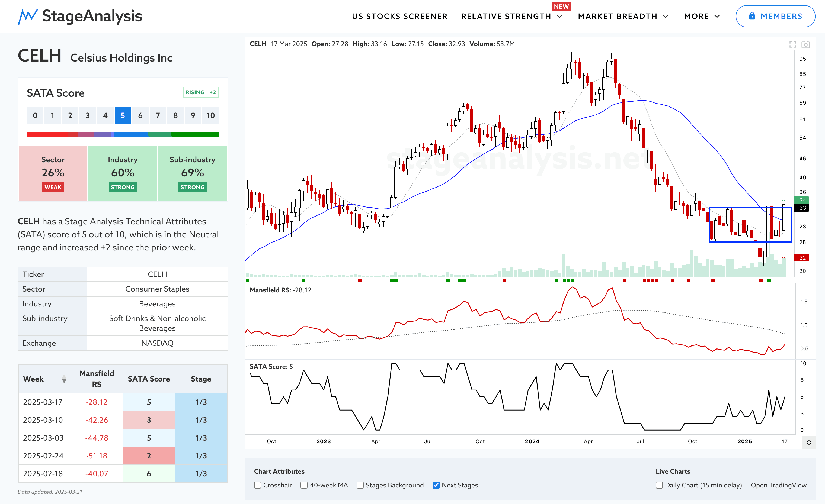The width and height of the screenshot is (825, 504).
Task: Enable Stages Background checkbox
Action: tap(360, 485)
